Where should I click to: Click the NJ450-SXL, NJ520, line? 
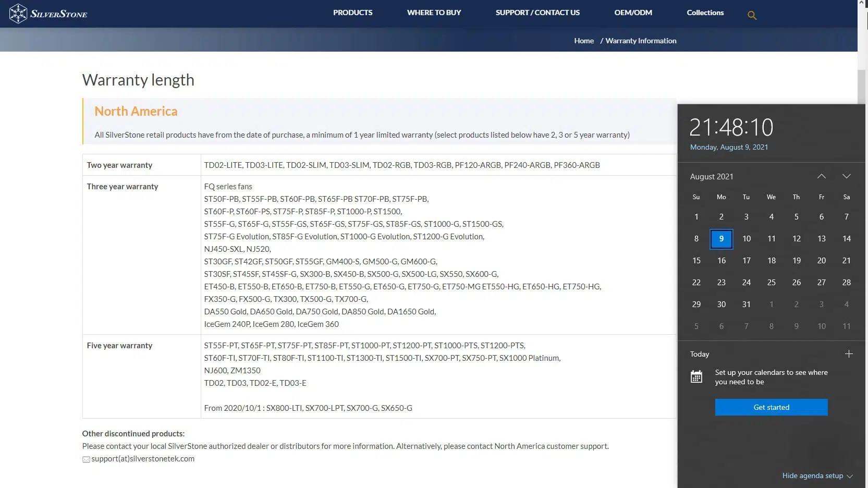point(237,249)
